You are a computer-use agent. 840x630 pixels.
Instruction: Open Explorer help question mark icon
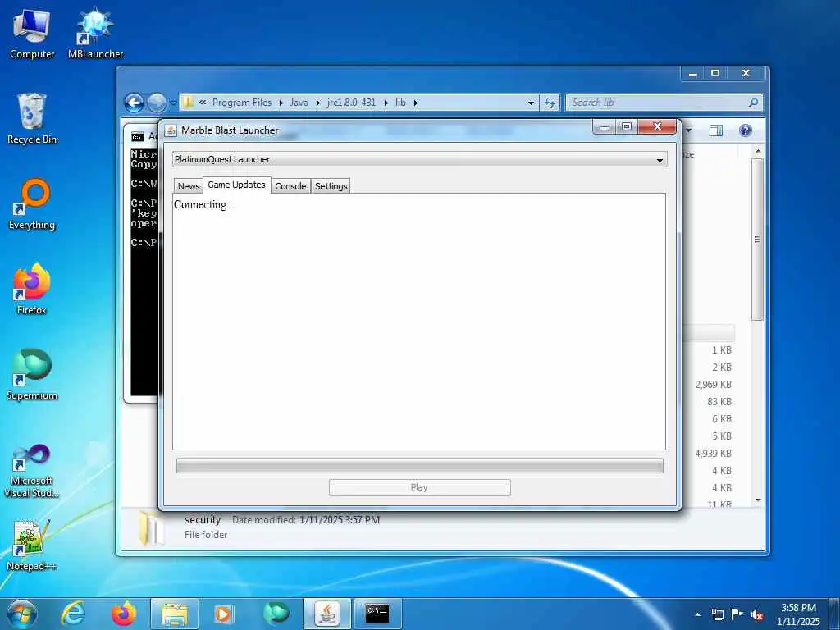point(745,130)
